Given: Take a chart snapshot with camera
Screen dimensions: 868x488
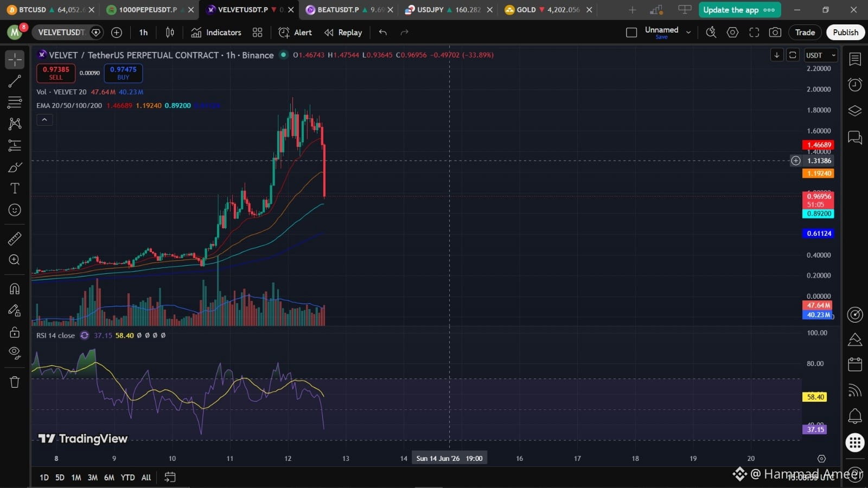Looking at the screenshot, I should click(775, 33).
